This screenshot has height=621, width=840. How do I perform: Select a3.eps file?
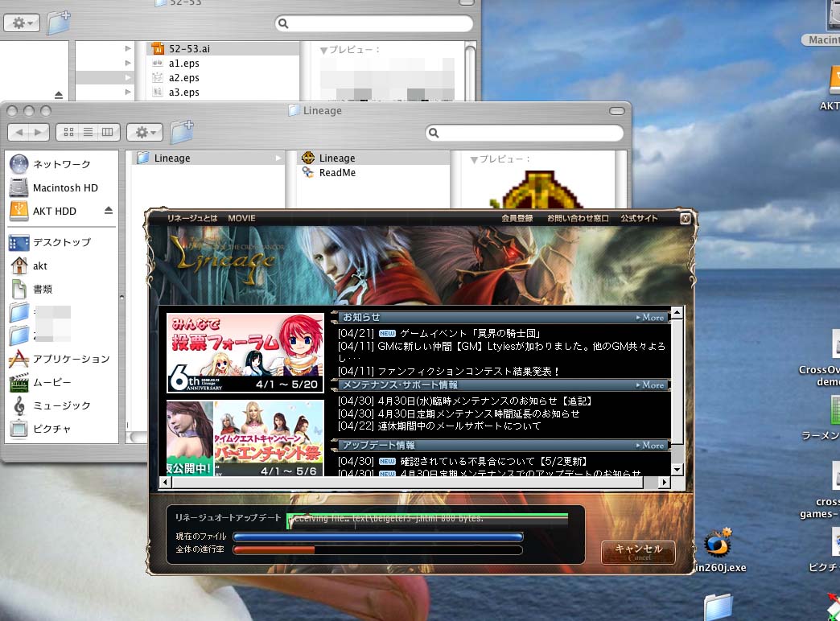pos(223,93)
